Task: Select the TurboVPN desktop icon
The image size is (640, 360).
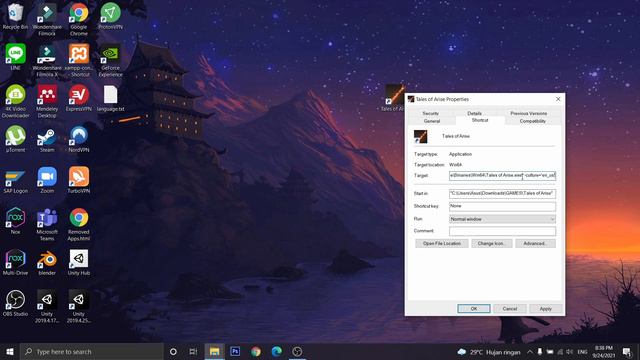Action: [79, 180]
